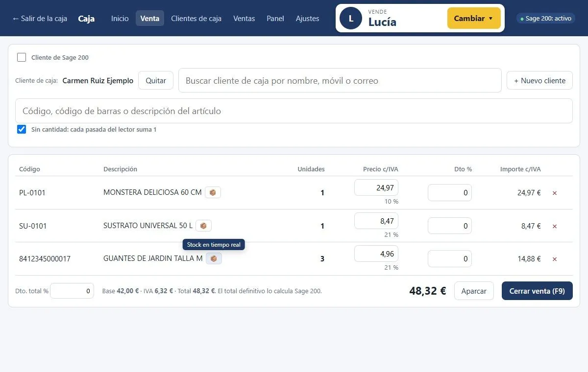Park the sale with Aparcar
This screenshot has width=588, height=372.
pyautogui.click(x=474, y=291)
